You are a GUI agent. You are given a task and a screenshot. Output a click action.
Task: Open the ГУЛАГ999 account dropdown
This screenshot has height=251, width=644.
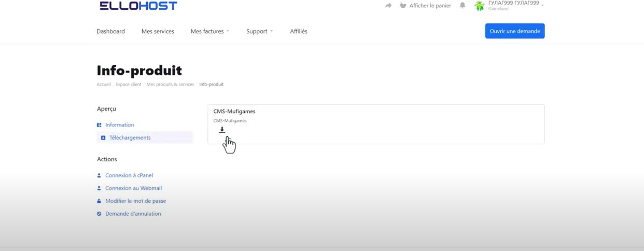pyautogui.click(x=515, y=5)
